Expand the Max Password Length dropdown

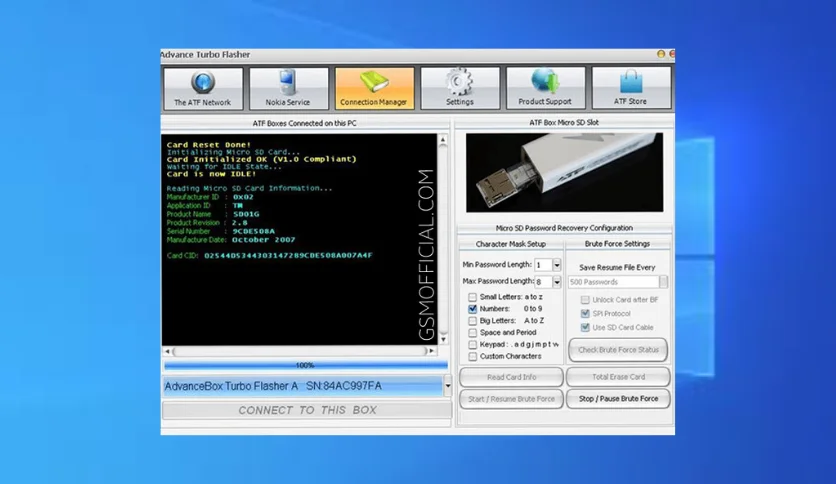pos(557,281)
